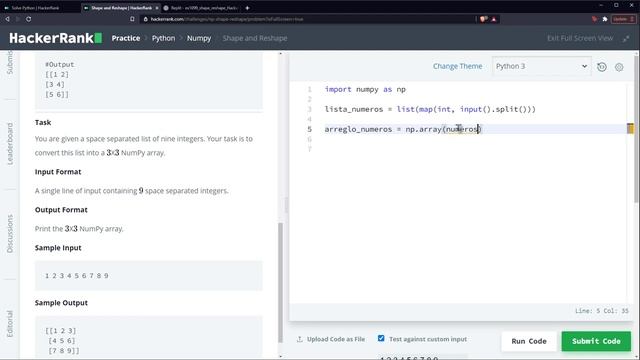Viewport: 640px width, 360px height.
Task: Click the bookmark icon in address bar
Action: pos(132,19)
